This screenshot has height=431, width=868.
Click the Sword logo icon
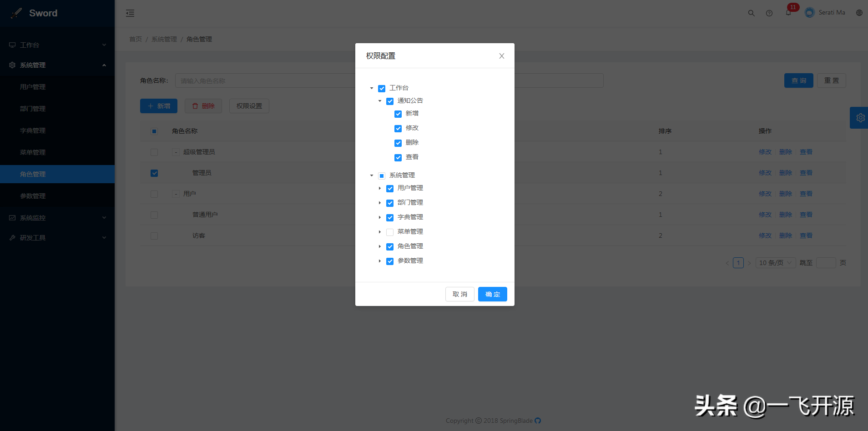[x=16, y=13]
